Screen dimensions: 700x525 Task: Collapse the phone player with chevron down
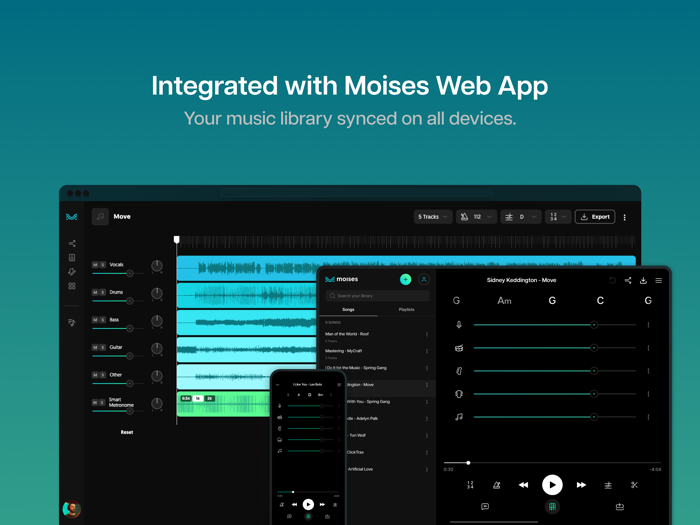pos(278,384)
